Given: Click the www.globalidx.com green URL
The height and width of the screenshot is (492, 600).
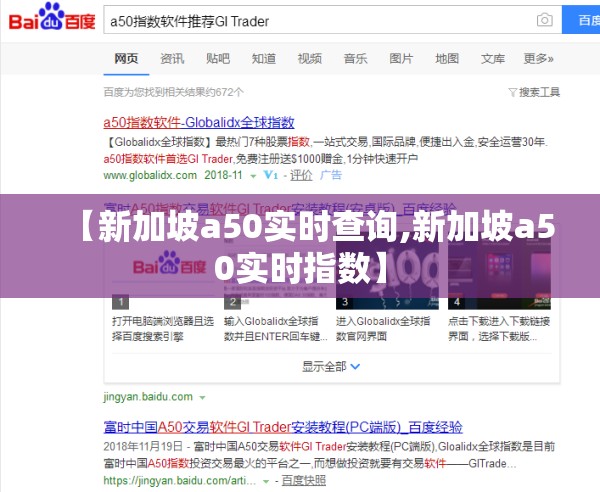Looking at the screenshot, I should (150, 175).
